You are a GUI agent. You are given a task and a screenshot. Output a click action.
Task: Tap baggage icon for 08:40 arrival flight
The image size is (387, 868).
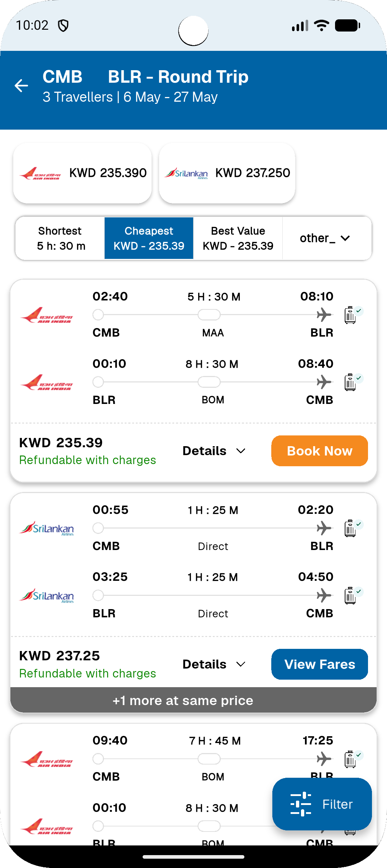click(350, 382)
